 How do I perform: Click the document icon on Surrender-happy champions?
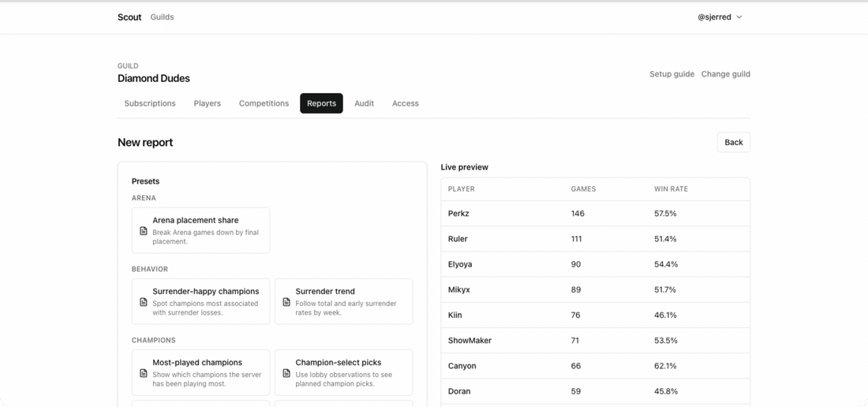144,302
